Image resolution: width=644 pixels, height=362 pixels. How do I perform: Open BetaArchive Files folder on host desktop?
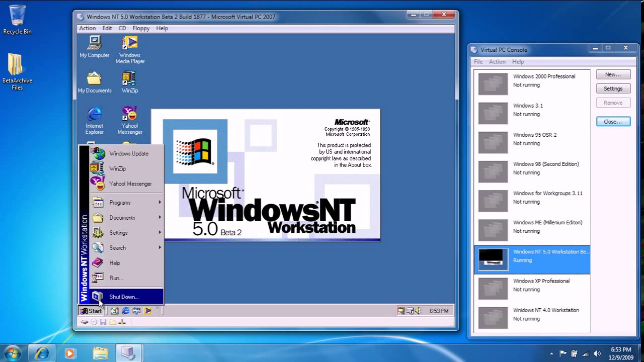(17, 72)
